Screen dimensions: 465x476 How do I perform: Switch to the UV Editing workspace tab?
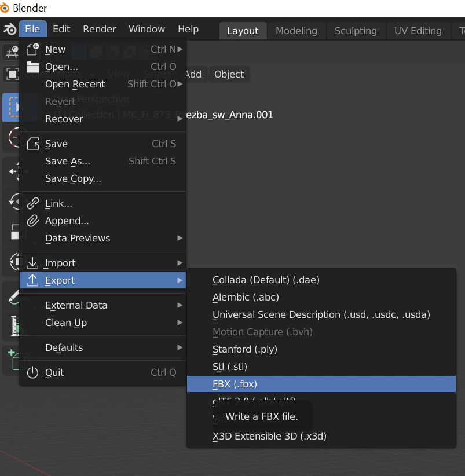418,31
